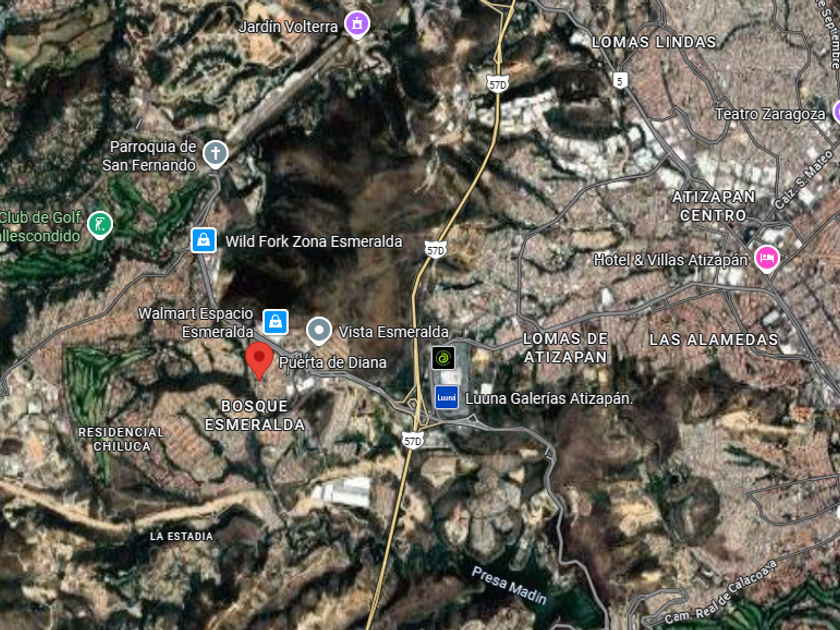The image size is (840, 630).
Task: Select the Bosque Esmeralda neighborhood label
Action: pos(255,415)
